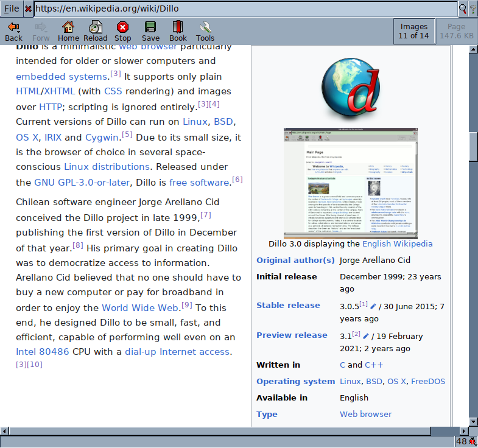Follow the BSD link in the paragraph
This screenshot has height=448, width=478.
tap(223, 122)
